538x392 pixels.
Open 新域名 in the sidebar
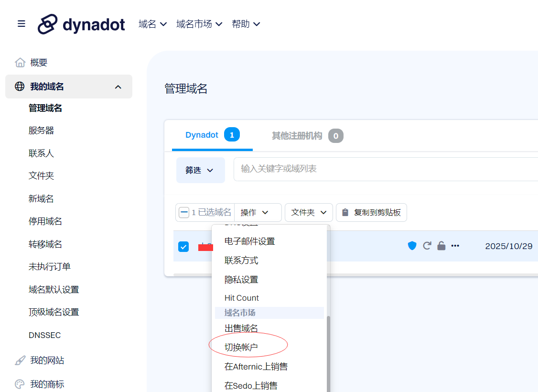pos(41,198)
